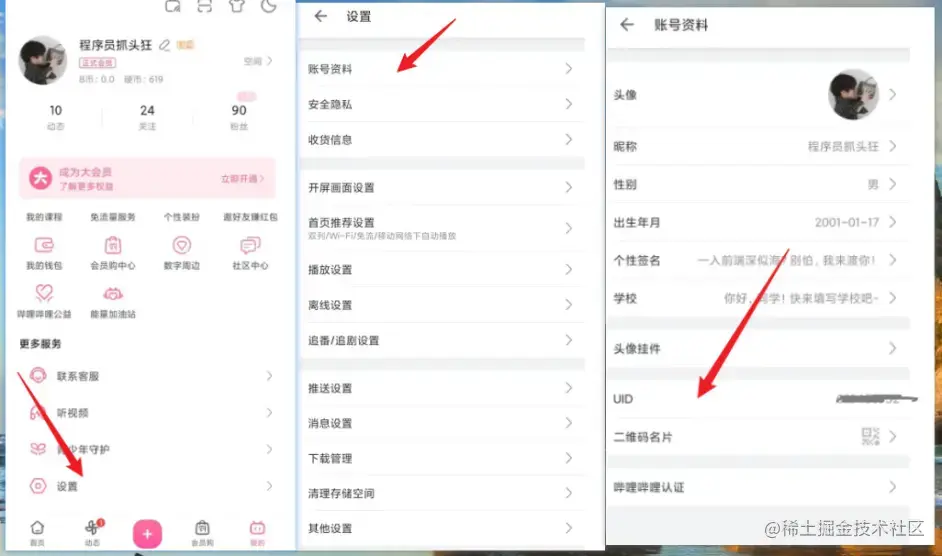
Task: Tap the avatar thumbnail in 头像 row
Action: click(x=853, y=94)
